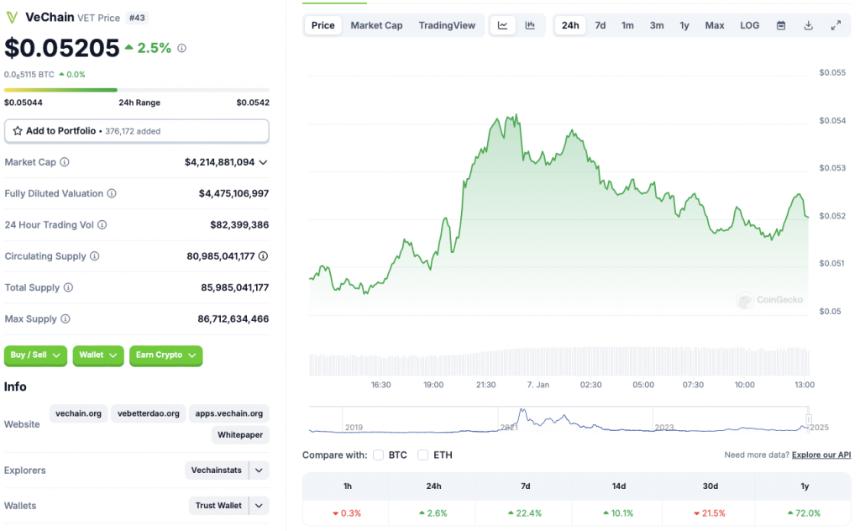Image resolution: width=860 pixels, height=531 pixels.
Task: Select 3m time range
Action: click(x=657, y=25)
